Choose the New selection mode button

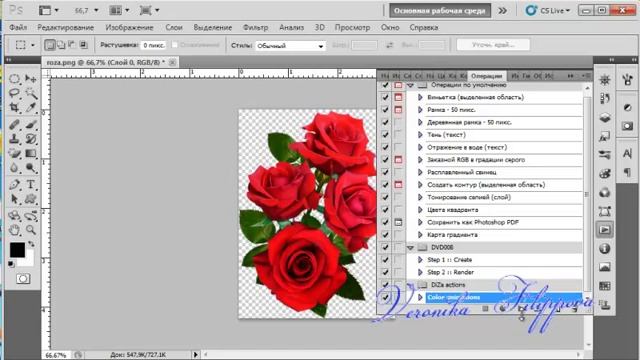click(x=50, y=45)
